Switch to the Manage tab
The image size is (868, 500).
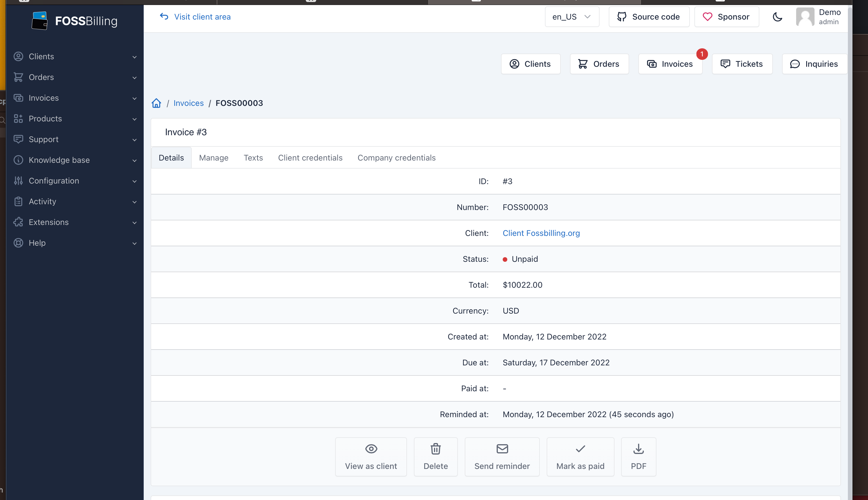[213, 158]
